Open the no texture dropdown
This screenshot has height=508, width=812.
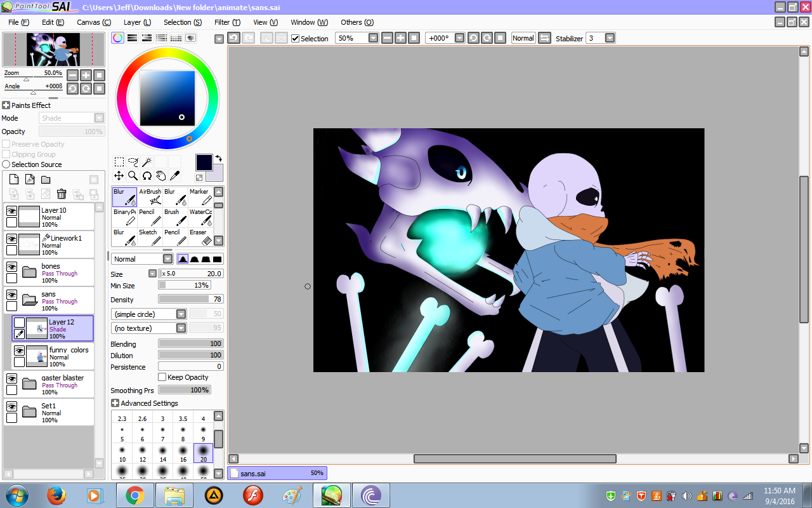[181, 328]
